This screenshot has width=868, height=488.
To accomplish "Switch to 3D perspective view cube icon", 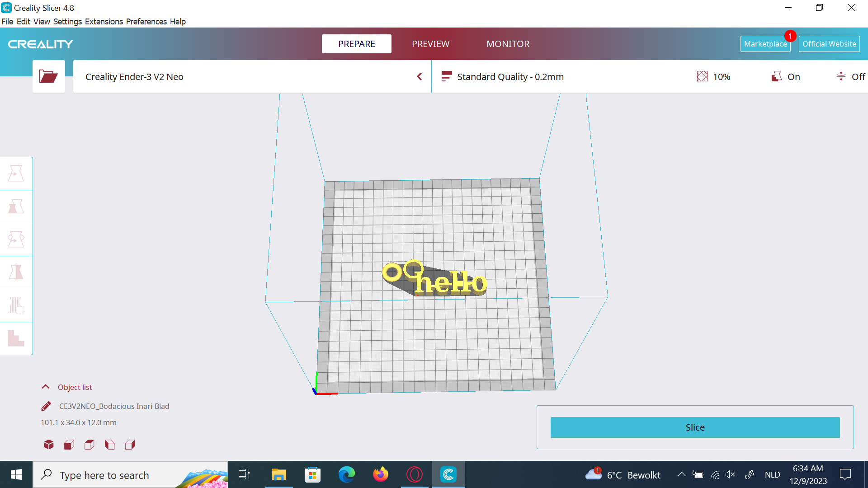I will [49, 445].
